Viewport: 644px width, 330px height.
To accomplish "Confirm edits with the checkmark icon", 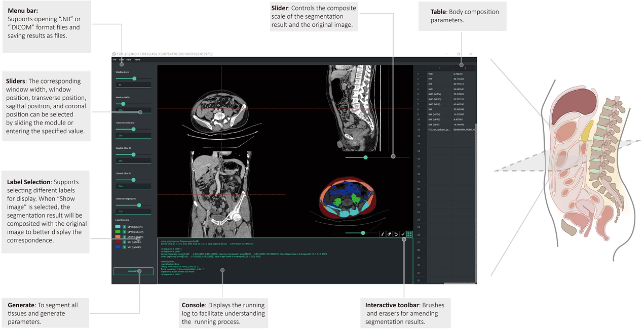I will coord(403,234).
